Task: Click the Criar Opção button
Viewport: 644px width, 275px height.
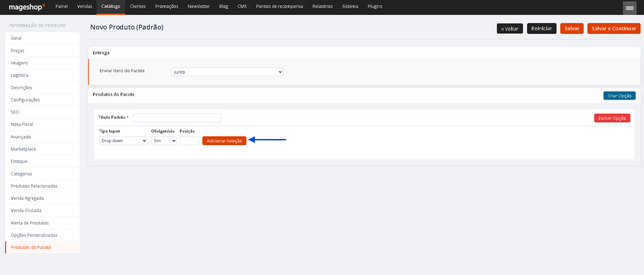Action: (x=619, y=96)
